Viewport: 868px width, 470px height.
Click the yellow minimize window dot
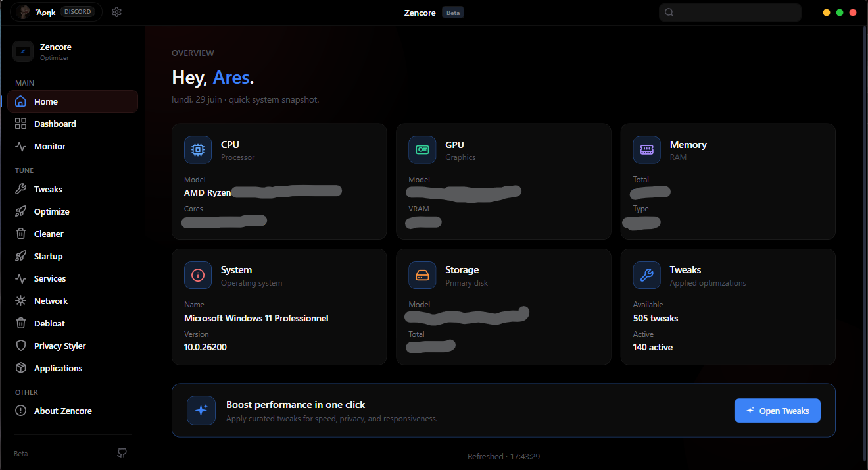827,13
